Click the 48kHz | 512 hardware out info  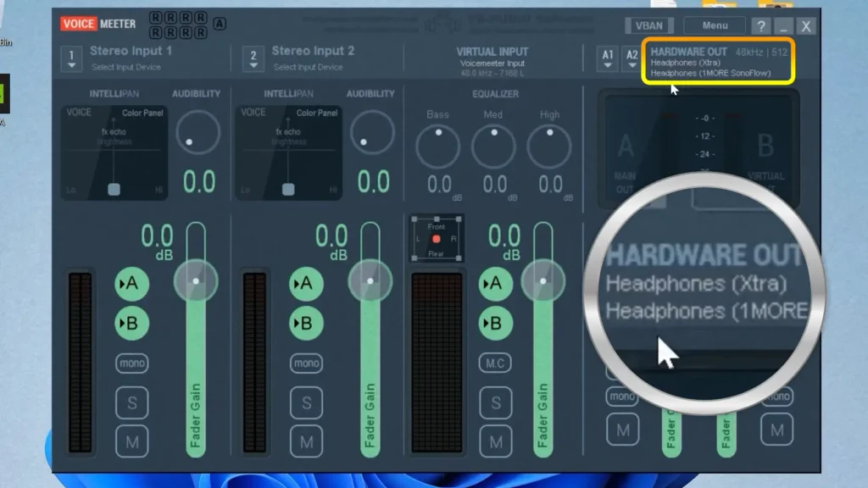click(x=761, y=52)
